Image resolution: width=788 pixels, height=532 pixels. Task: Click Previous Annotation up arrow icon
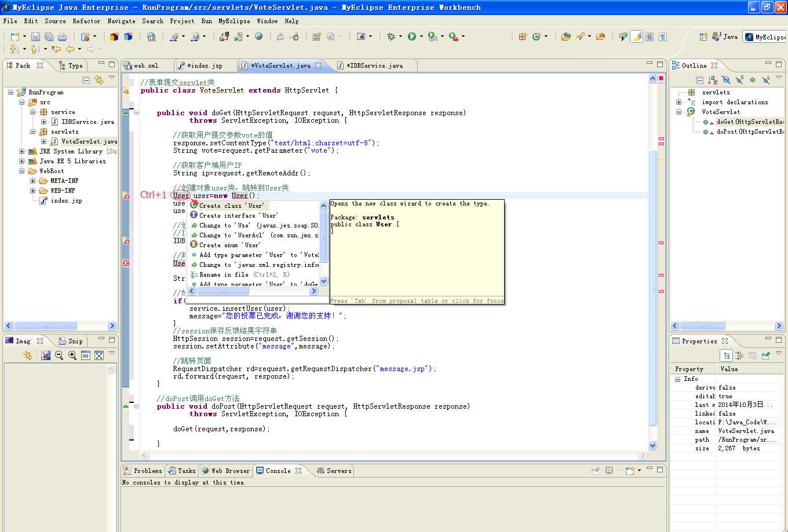34,49
